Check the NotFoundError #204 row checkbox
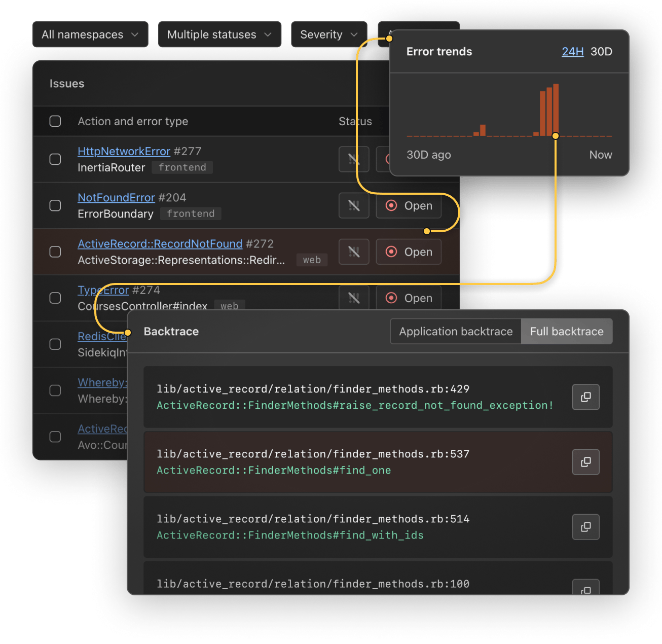The width and height of the screenshot is (662, 644). point(55,205)
